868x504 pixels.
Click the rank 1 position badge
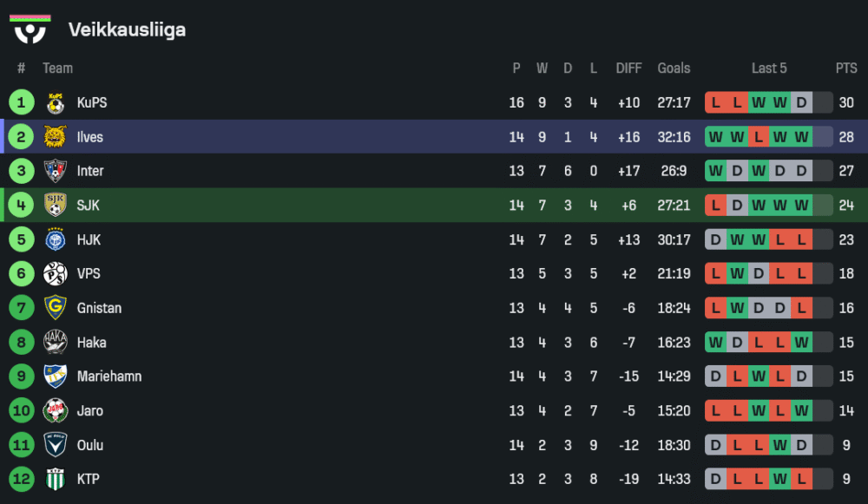[21, 103]
